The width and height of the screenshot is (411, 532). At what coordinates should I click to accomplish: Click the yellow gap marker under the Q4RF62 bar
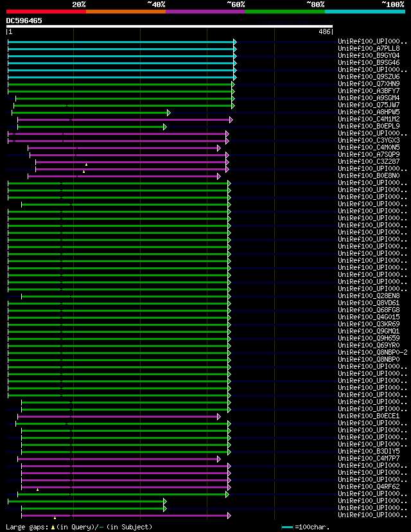pyautogui.click(x=37, y=490)
